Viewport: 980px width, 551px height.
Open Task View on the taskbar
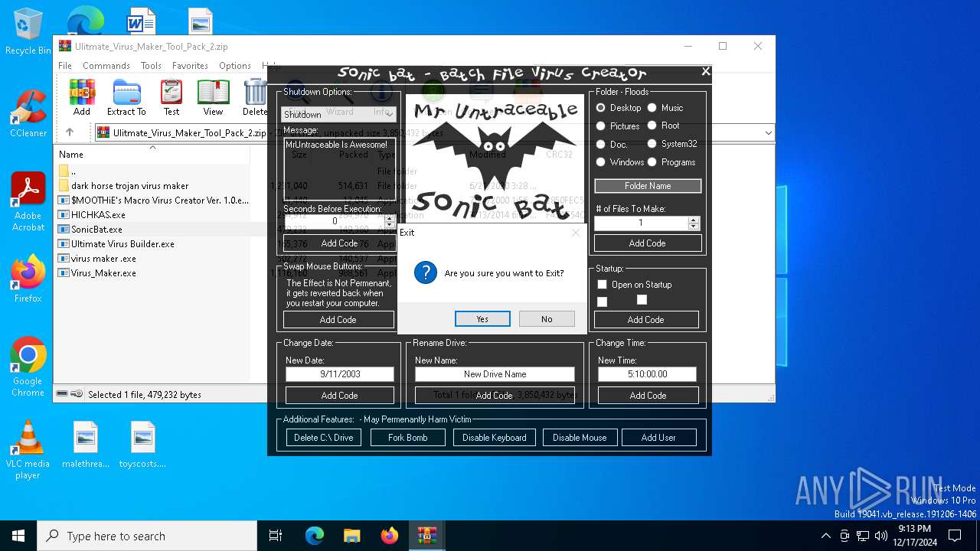(x=276, y=536)
